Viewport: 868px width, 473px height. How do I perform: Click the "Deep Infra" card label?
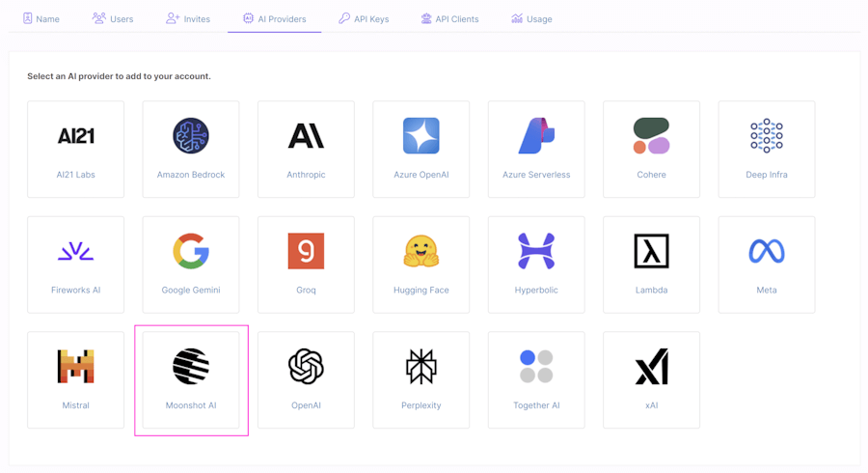coord(767,175)
